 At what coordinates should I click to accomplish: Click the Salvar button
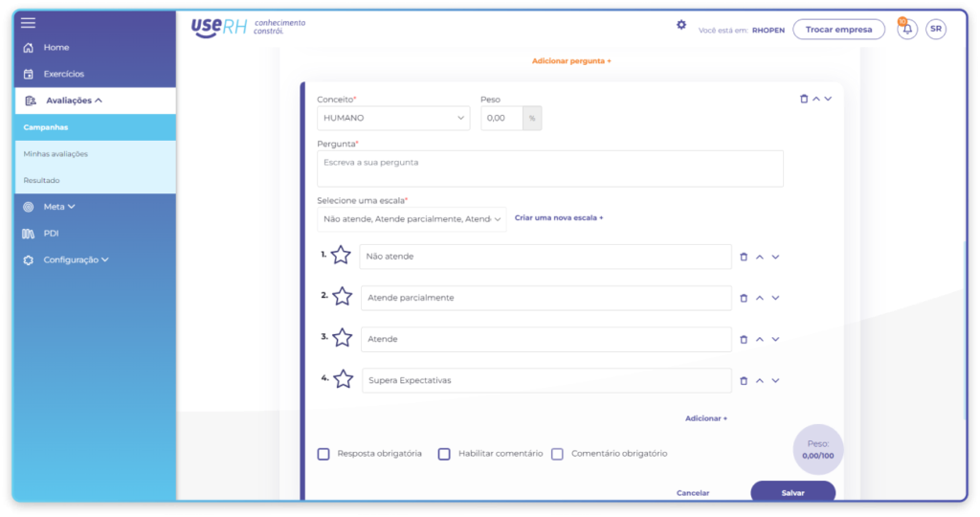click(x=792, y=493)
